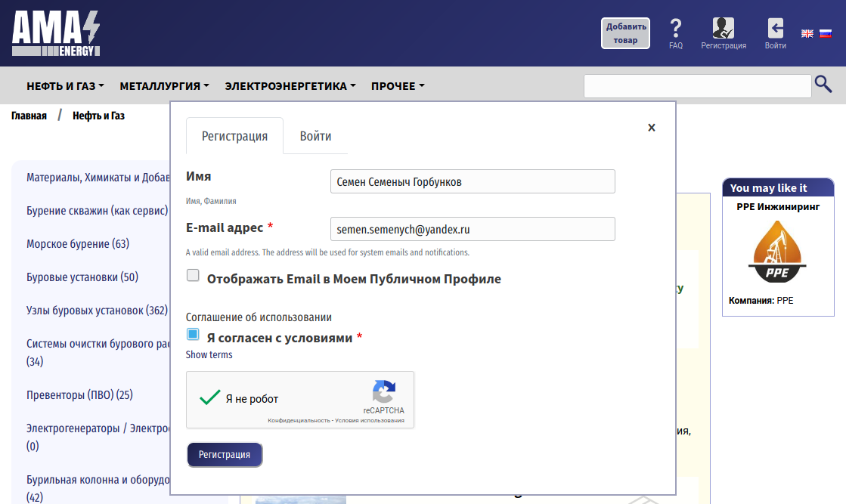Switch to the Войти tab in dialog
846x504 pixels.
point(315,136)
